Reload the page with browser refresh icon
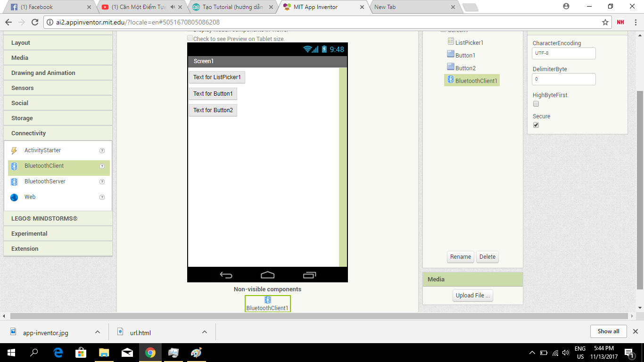The height and width of the screenshot is (362, 644). [x=34, y=22]
